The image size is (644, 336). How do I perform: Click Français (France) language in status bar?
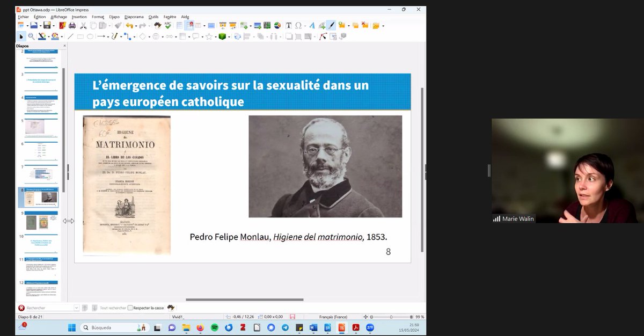pyautogui.click(x=333, y=317)
